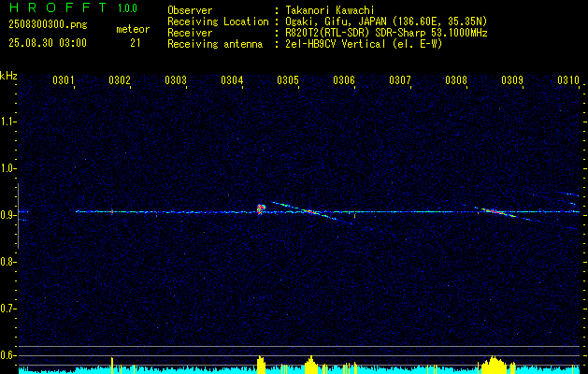Click the 0304 time marker
Viewport: 588px width, 374px height.
232,79
